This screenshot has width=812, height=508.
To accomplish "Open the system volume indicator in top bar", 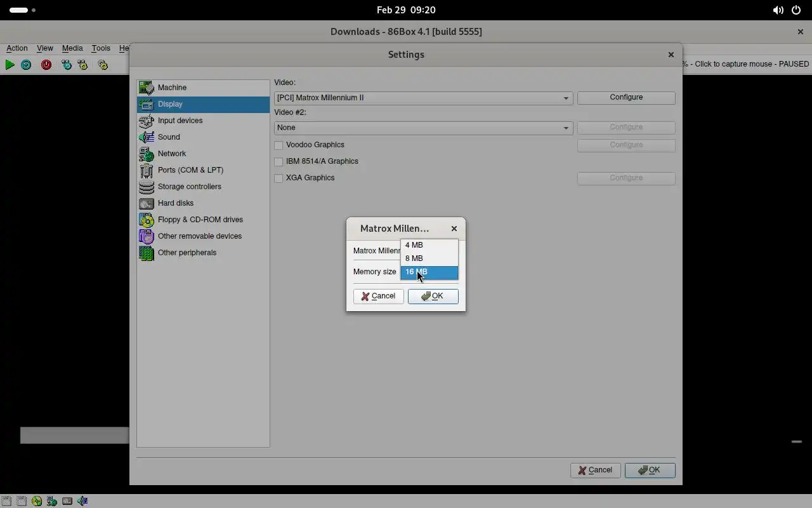I will coord(778,10).
